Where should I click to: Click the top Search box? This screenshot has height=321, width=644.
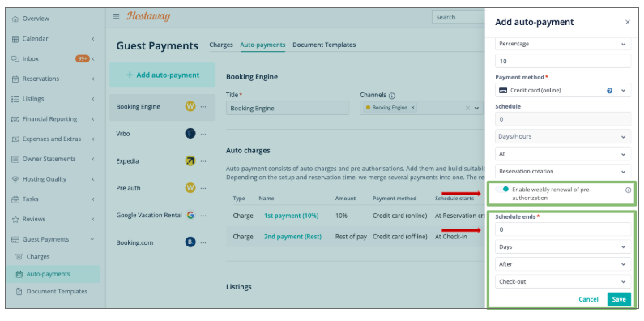(458, 17)
